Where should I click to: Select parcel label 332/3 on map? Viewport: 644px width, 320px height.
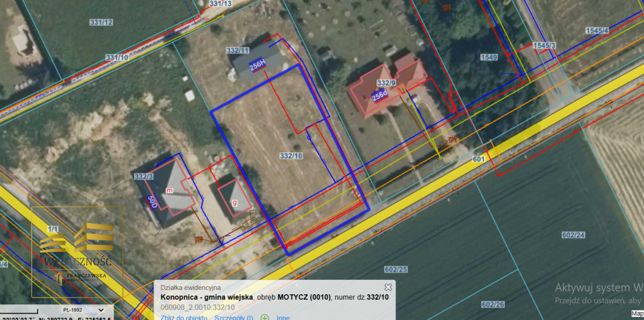click(x=144, y=176)
